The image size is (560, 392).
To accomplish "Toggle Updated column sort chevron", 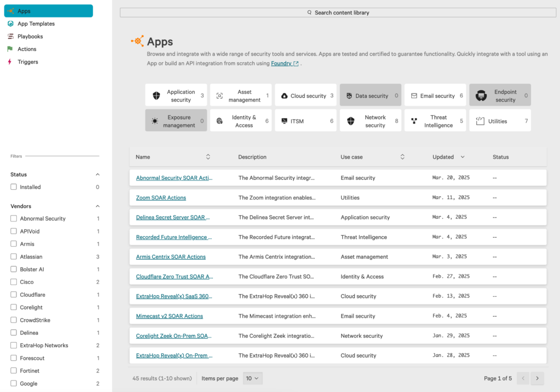I will [463, 157].
